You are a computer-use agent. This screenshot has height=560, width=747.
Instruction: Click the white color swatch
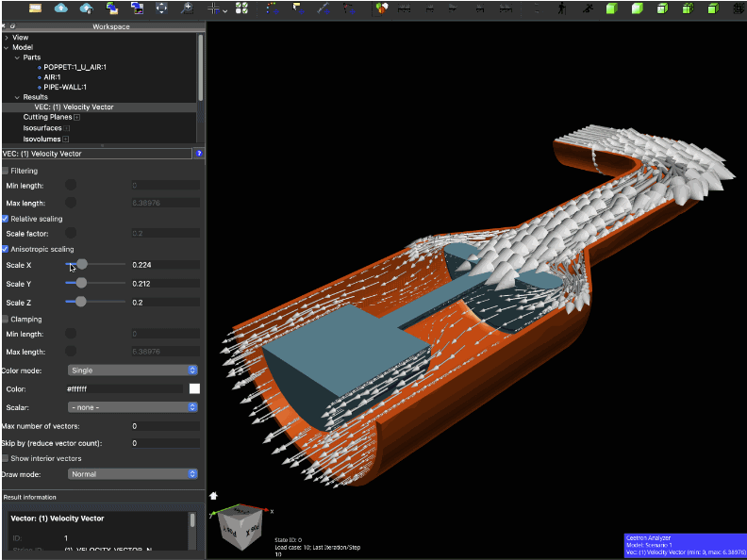click(x=194, y=388)
